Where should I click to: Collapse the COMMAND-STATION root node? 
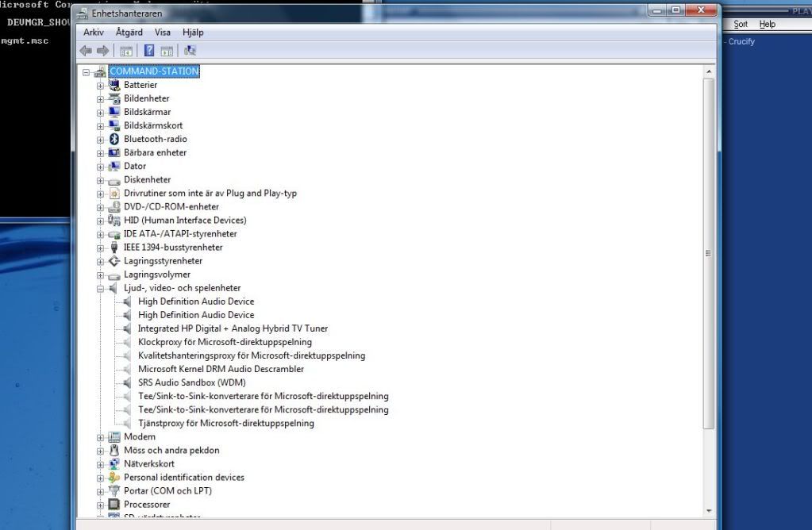tap(86, 72)
